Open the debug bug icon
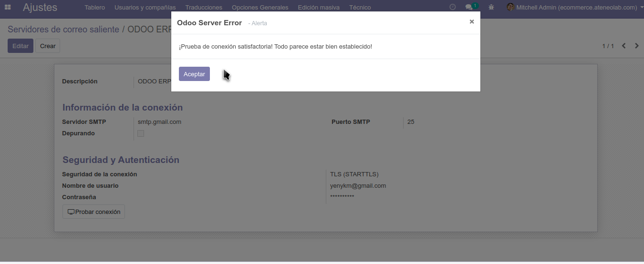 click(x=491, y=7)
